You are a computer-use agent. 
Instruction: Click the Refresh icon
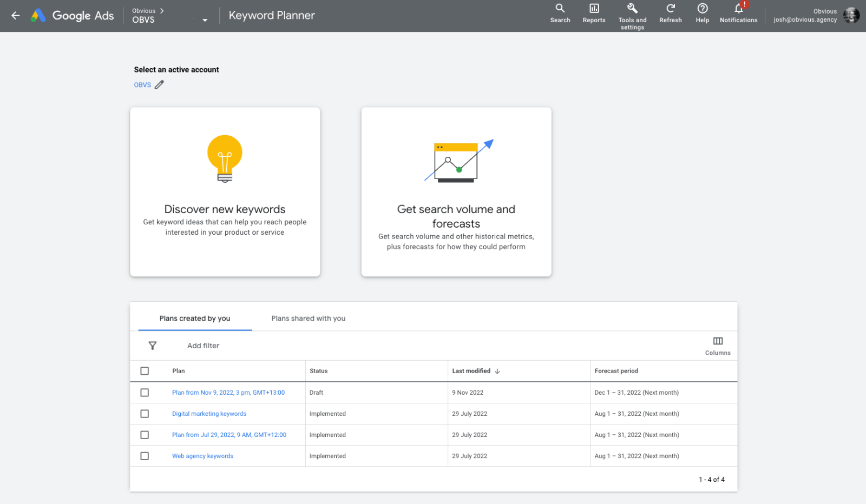[x=670, y=9]
